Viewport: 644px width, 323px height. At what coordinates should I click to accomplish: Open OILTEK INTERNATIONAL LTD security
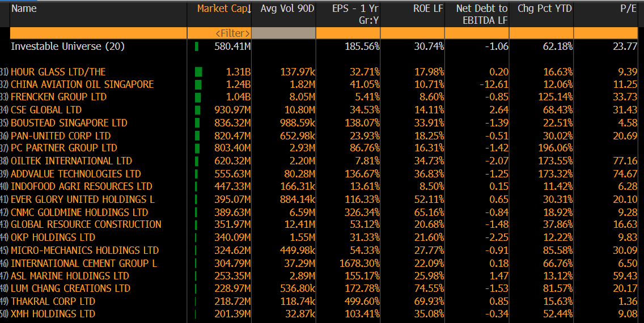tap(71, 161)
